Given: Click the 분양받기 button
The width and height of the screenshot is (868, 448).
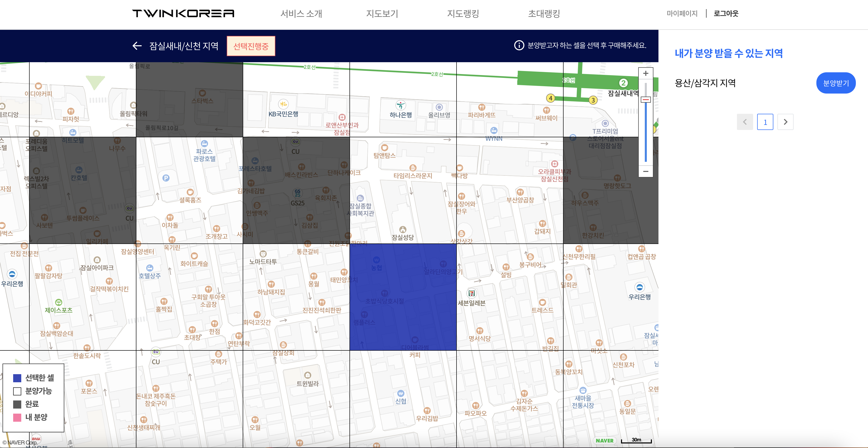Looking at the screenshot, I should [836, 83].
